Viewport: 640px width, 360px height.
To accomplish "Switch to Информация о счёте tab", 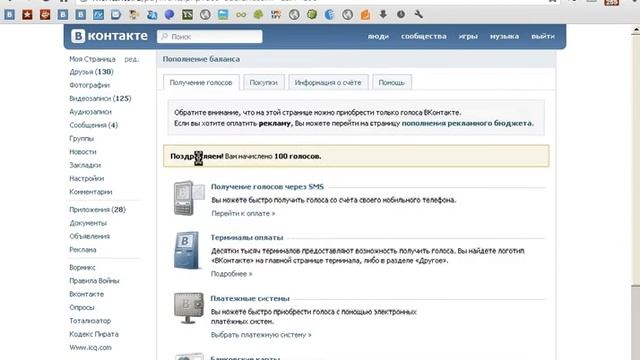I will tap(328, 82).
